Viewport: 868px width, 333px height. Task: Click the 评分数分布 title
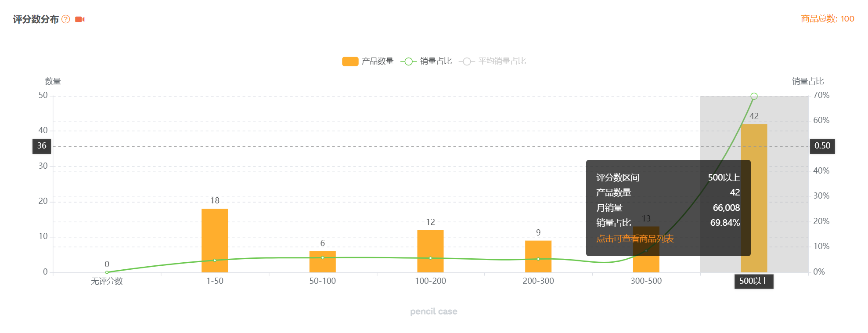[36, 19]
